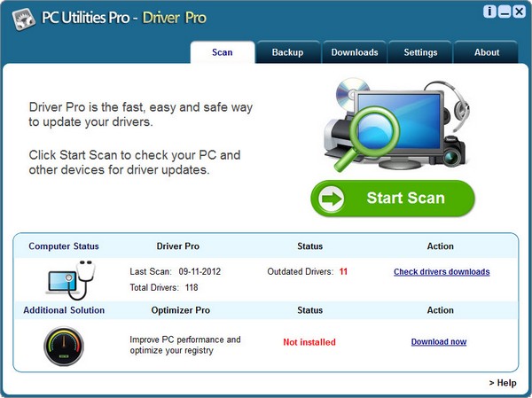Open the info button in title bar
This screenshot has height=398, width=532.
489,12
